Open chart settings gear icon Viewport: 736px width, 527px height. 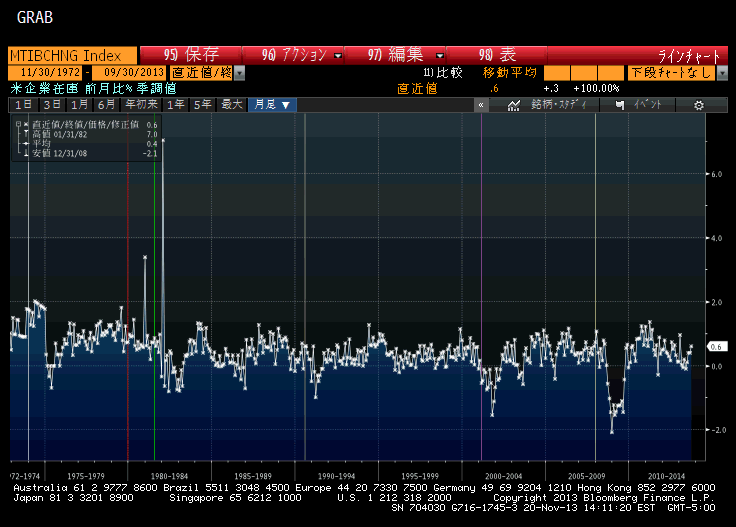pos(698,105)
